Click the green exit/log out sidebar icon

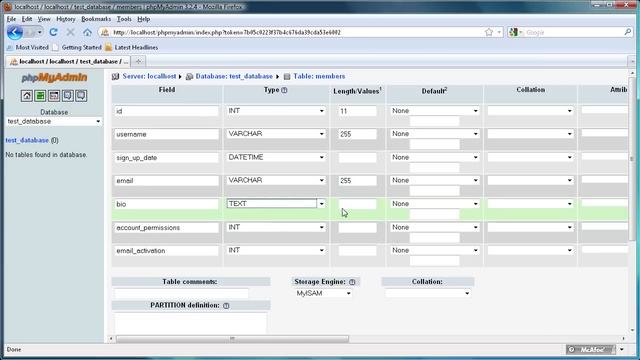tap(40, 96)
